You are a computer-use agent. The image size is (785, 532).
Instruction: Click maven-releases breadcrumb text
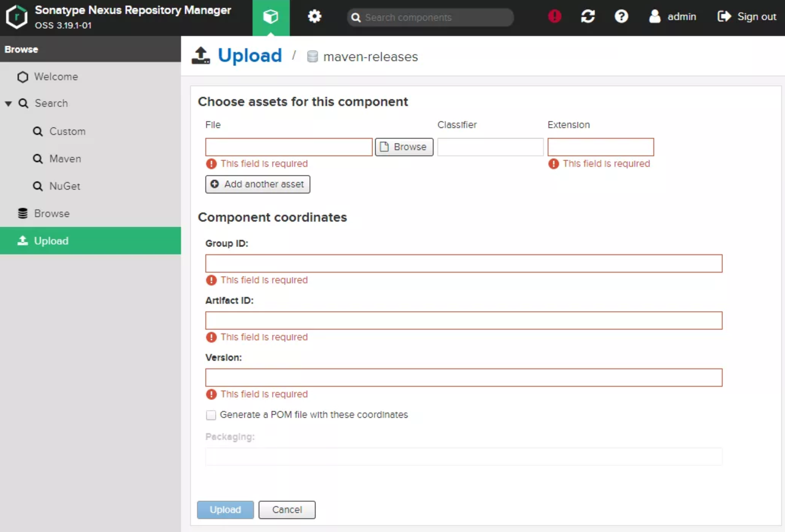click(x=370, y=57)
